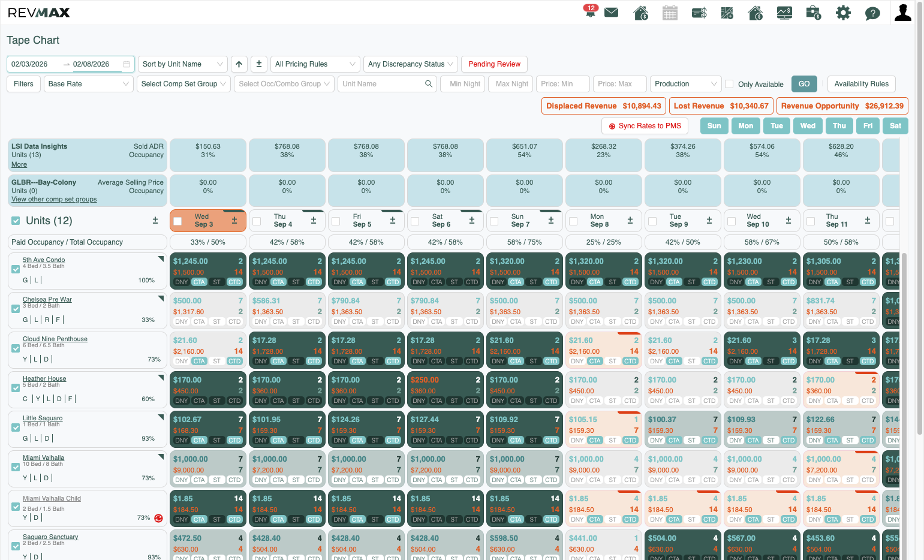Open Availability Rules
This screenshot has height=560, width=924.
coord(862,84)
